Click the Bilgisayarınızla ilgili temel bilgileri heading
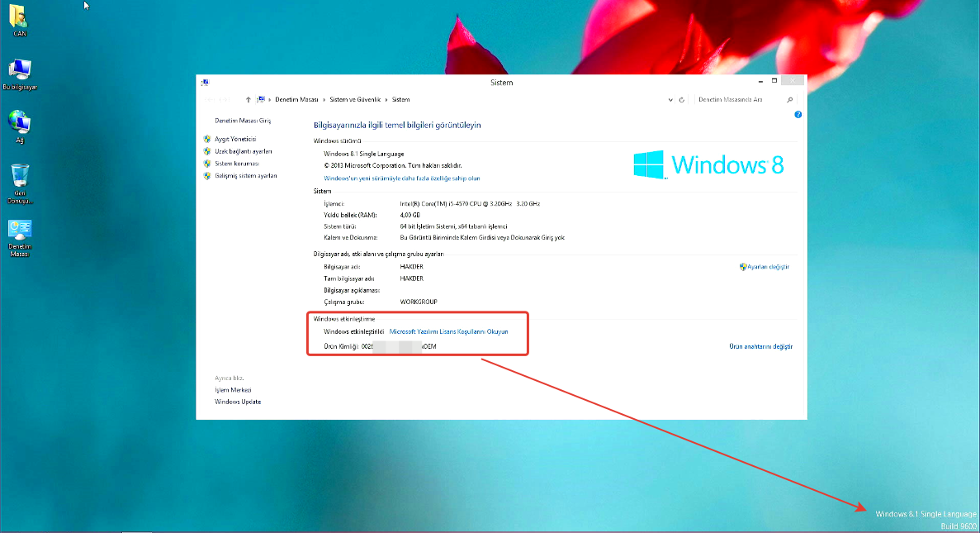 (397, 125)
